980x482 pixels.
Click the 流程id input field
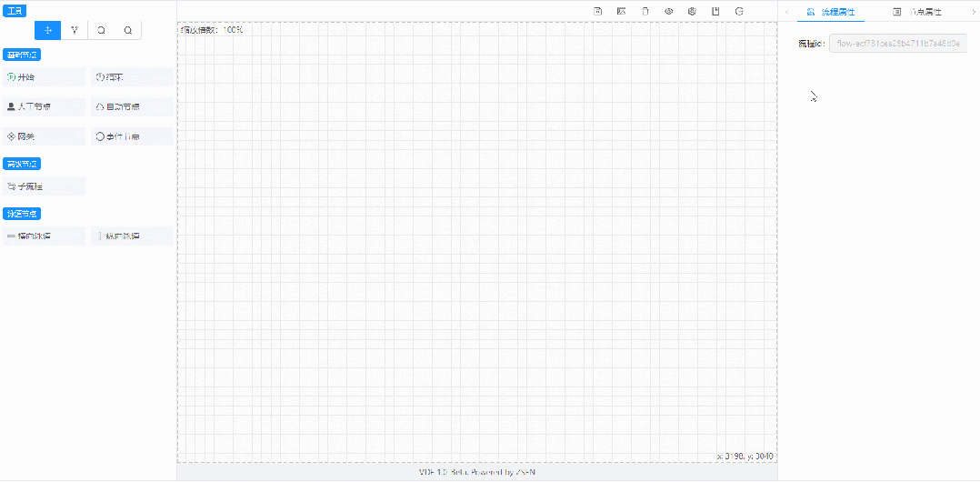point(898,44)
